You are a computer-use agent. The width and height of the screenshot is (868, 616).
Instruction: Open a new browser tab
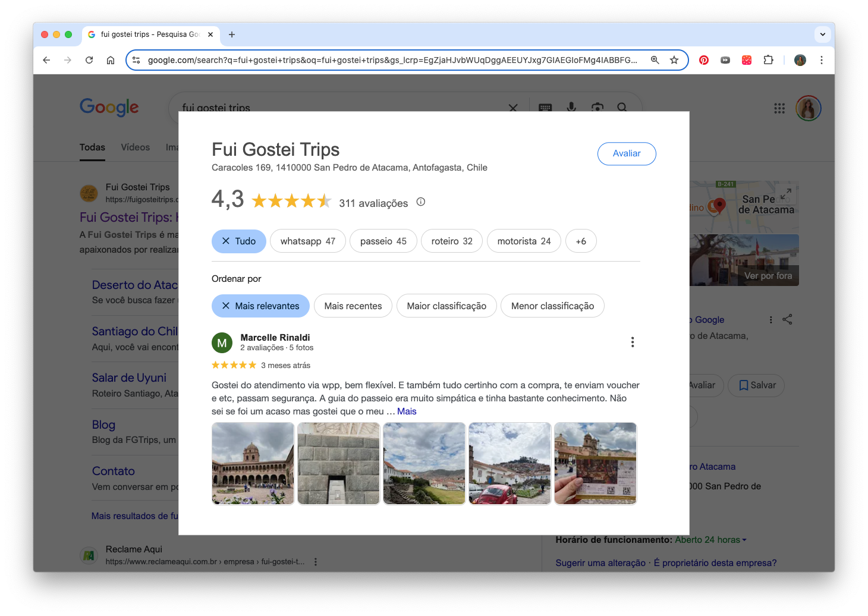click(232, 34)
